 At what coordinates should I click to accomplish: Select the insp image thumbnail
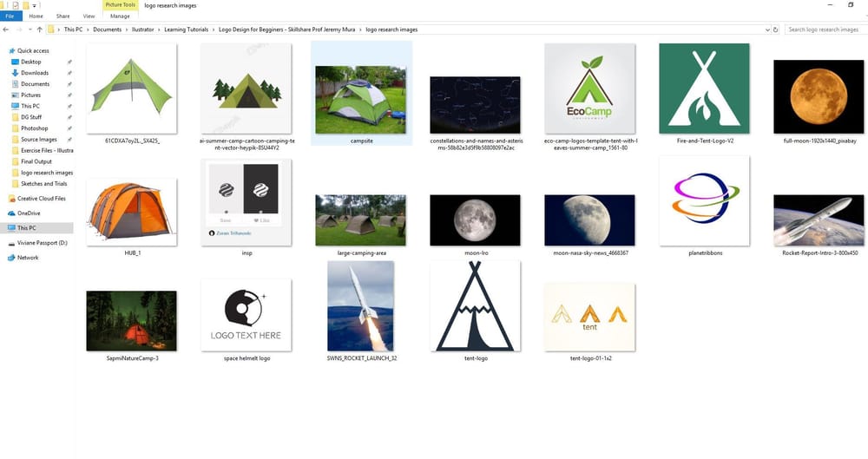click(x=247, y=202)
